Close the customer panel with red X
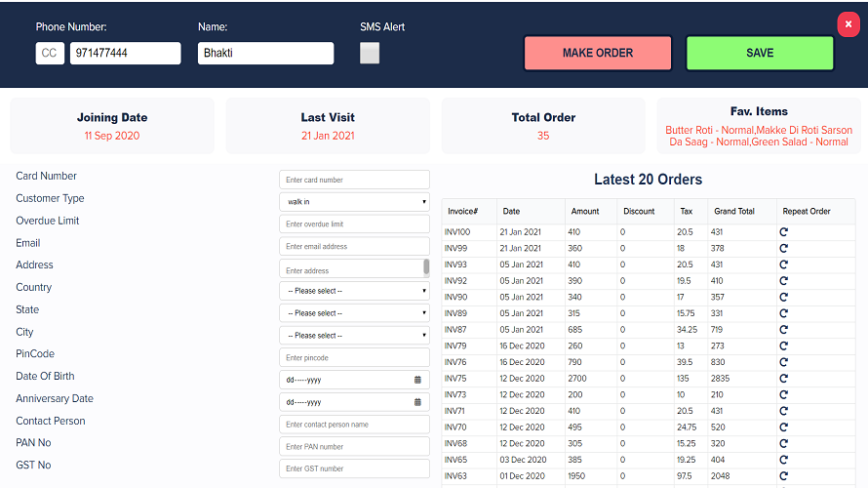This screenshot has height=488, width=868. (x=848, y=24)
